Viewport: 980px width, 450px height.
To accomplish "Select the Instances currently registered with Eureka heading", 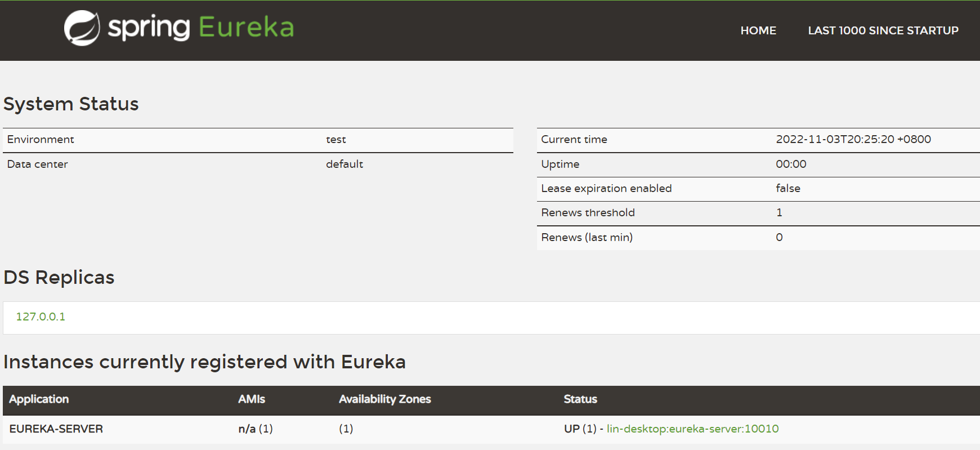I will (x=204, y=362).
